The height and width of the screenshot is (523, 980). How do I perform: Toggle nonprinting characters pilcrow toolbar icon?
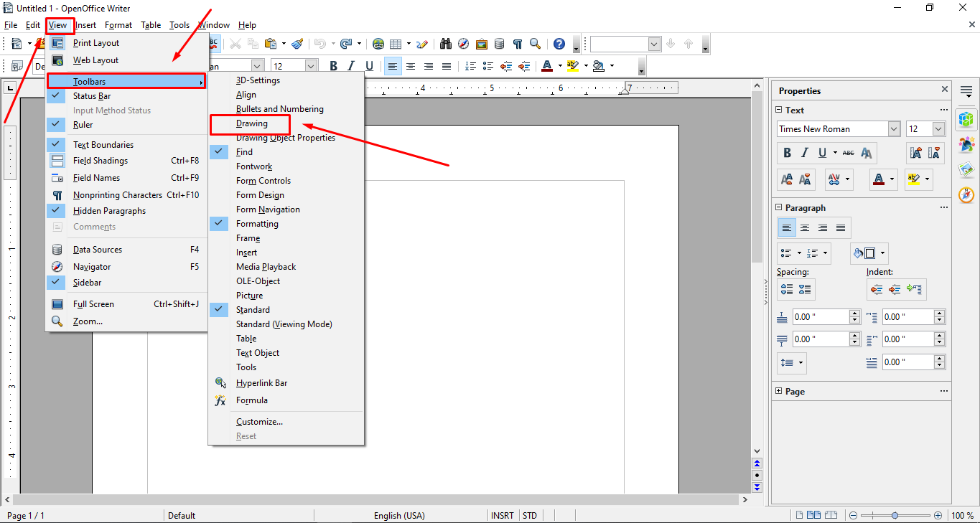click(x=517, y=44)
